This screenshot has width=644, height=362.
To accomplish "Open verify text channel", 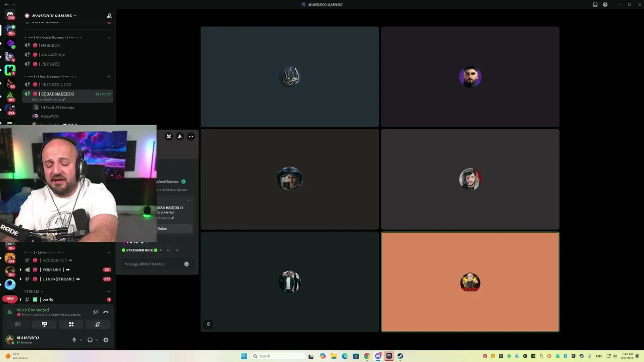I will (67, 300).
